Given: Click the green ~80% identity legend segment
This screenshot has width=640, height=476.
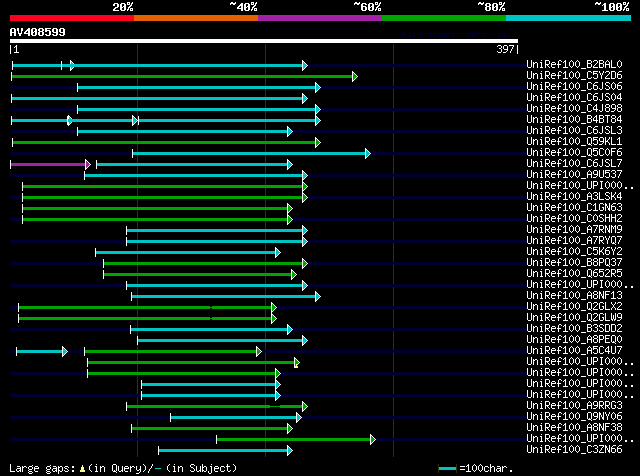Looking at the screenshot, I should pyautogui.click(x=444, y=18).
